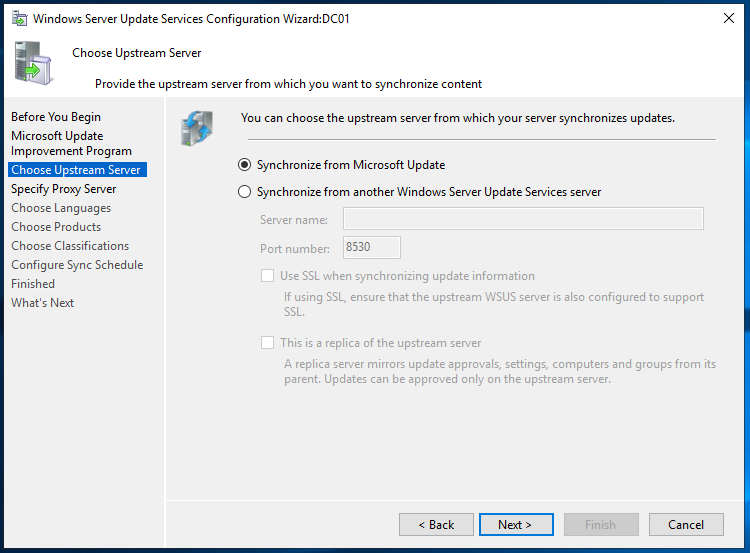Go to Before You Begin step
The height and width of the screenshot is (553, 750).
point(56,117)
